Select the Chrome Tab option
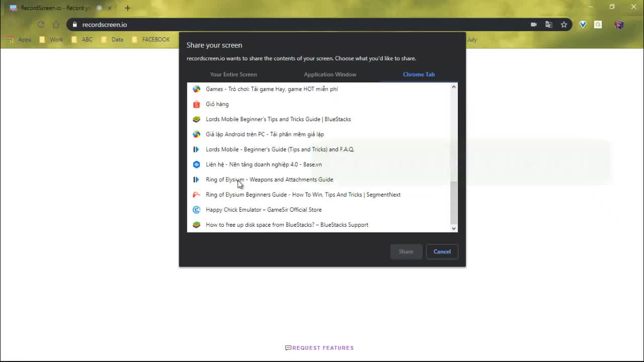The height and width of the screenshot is (362, 644). pyautogui.click(x=419, y=74)
